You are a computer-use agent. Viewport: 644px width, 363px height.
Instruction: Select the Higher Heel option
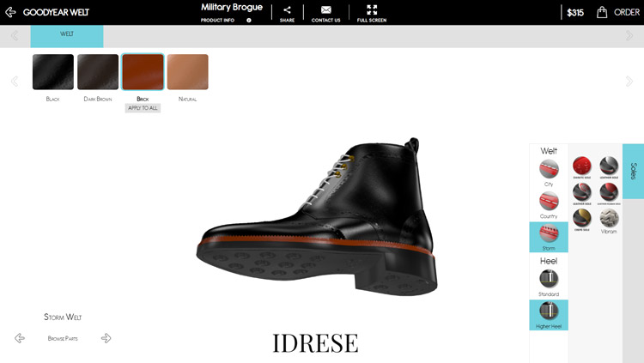[x=549, y=315]
